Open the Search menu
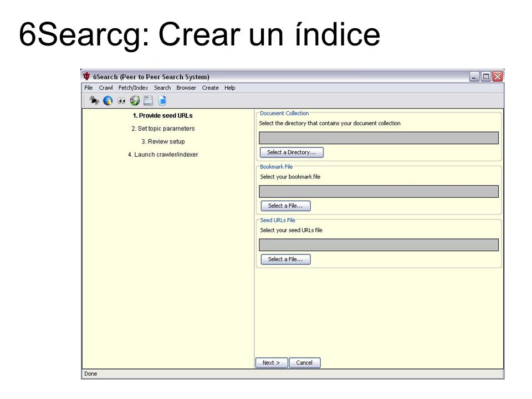 coord(162,88)
